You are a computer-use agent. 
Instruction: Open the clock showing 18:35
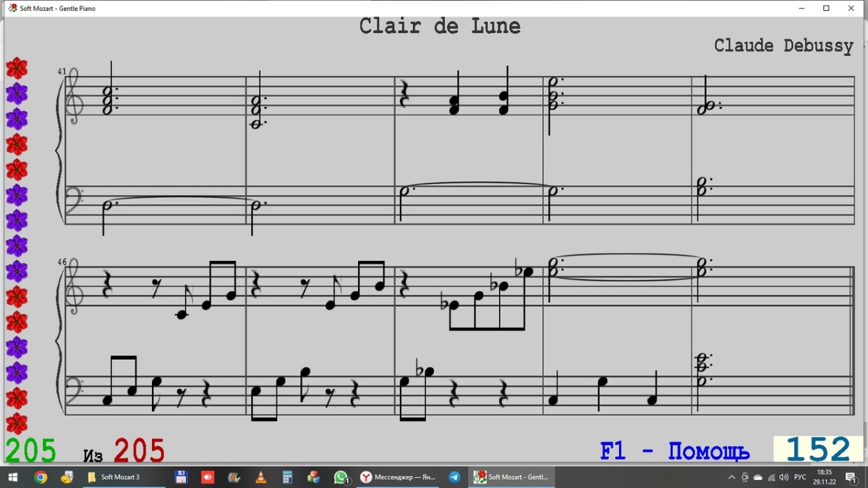824,477
